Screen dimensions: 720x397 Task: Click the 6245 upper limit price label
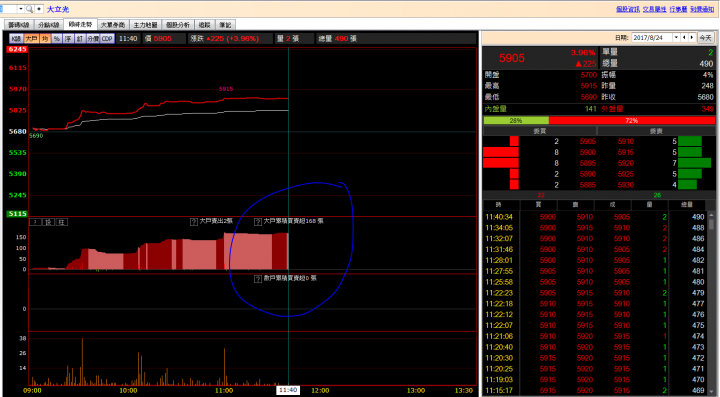click(17, 49)
